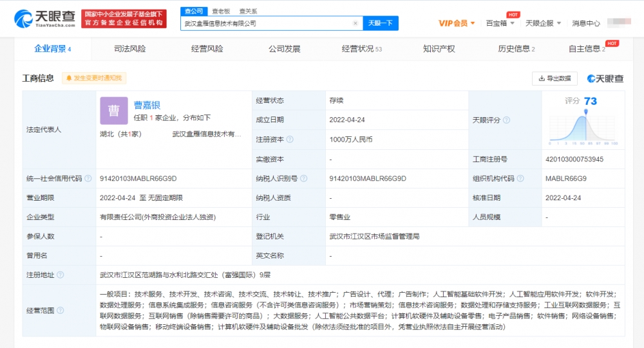Screen dimensions: 644x348
Task: Click the help icon beside 注册地址
Action: pyautogui.click(x=60, y=275)
